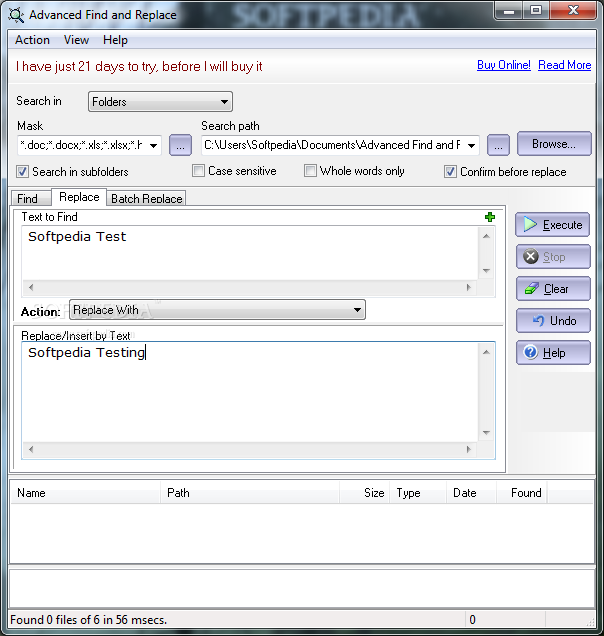Sort results by the Found column

pyautogui.click(x=522, y=493)
